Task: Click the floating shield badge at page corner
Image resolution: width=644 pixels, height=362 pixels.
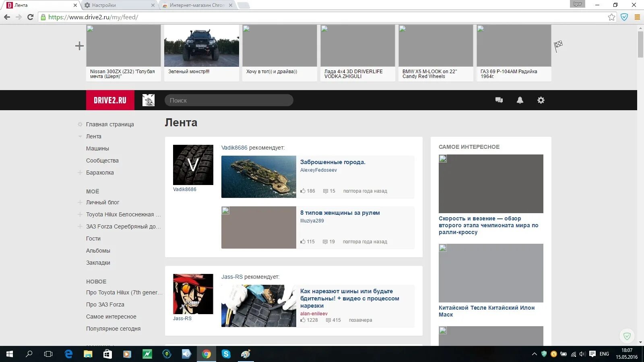Action: point(627,336)
